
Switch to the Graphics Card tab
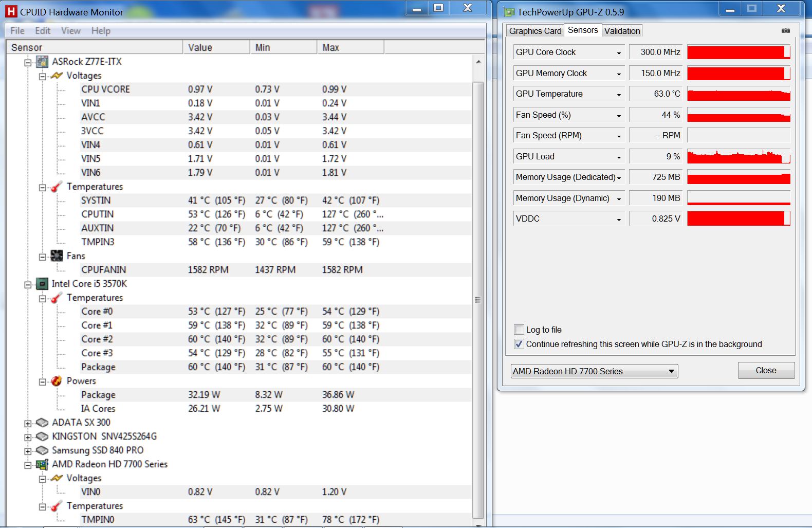click(x=535, y=31)
